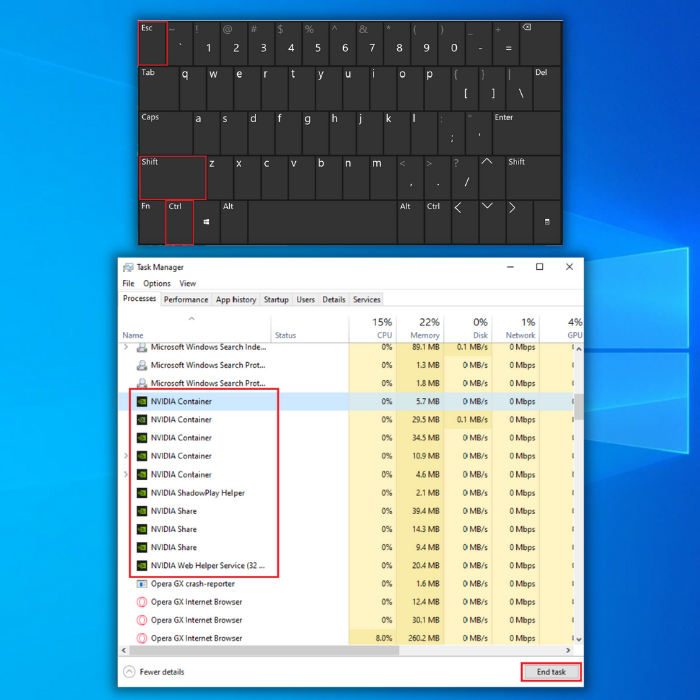Click the right arrow key on the keyboard
The width and height of the screenshot is (700, 700).
tap(519, 222)
